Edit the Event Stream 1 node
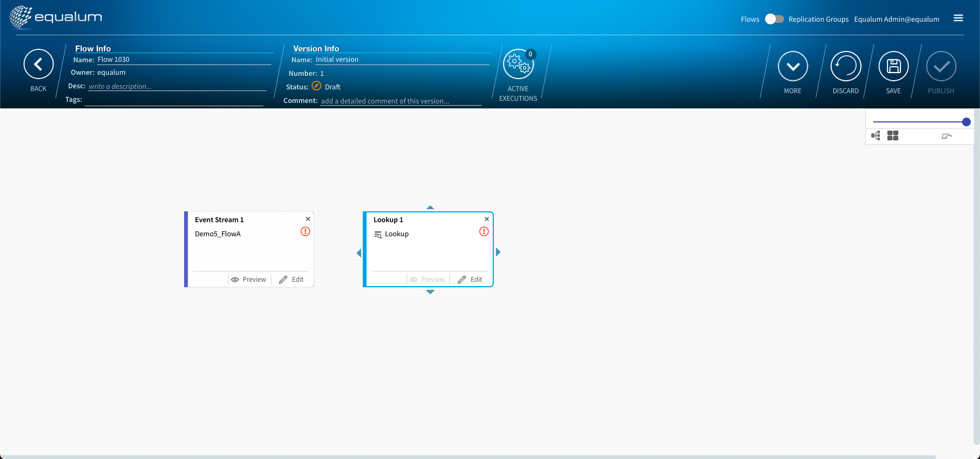The image size is (980, 459). tap(291, 280)
